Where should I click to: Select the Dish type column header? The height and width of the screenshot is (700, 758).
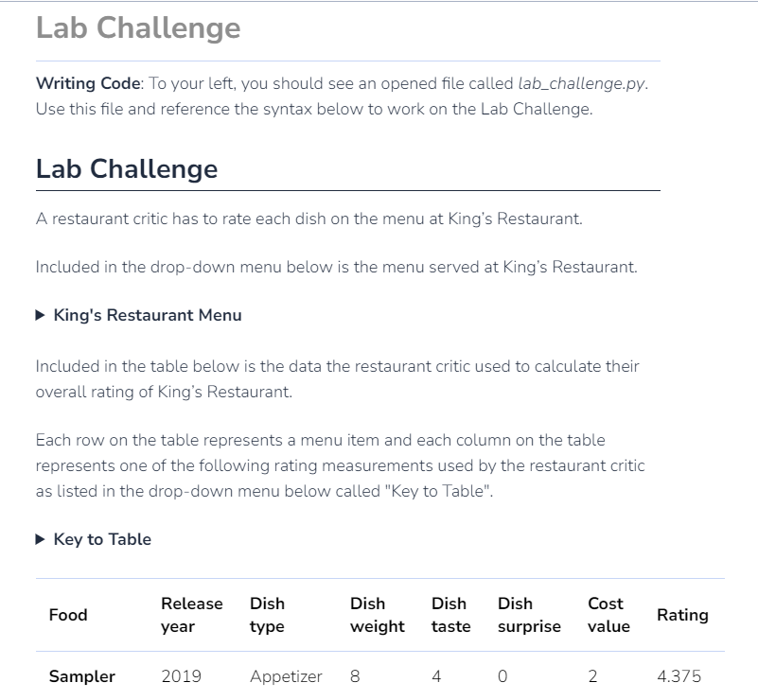point(266,615)
